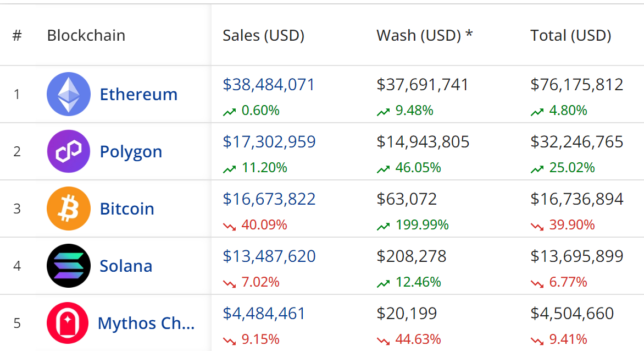Screen dimensions: 644x351
Task: Click the green up-trend arrow under Bitcoin wash
Action: pos(383,226)
